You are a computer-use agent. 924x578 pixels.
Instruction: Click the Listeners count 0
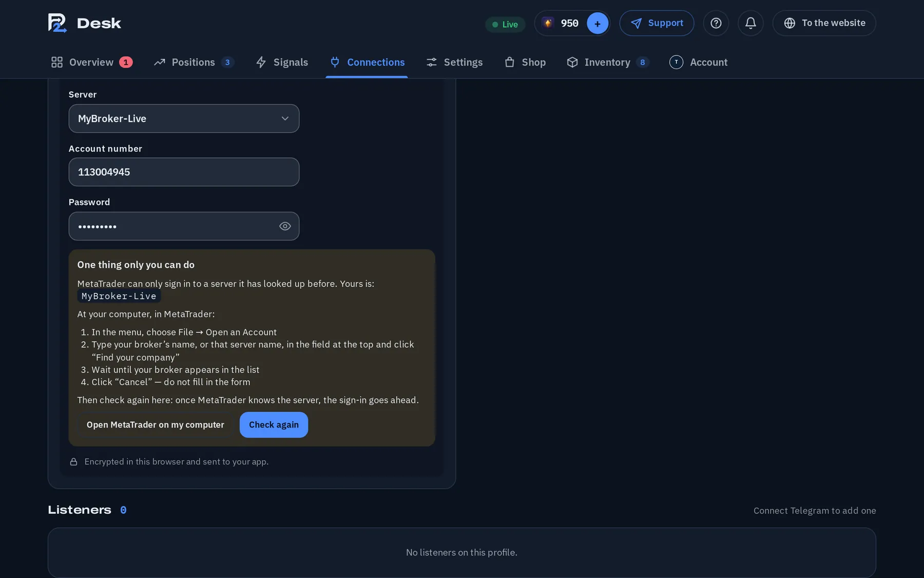click(123, 510)
